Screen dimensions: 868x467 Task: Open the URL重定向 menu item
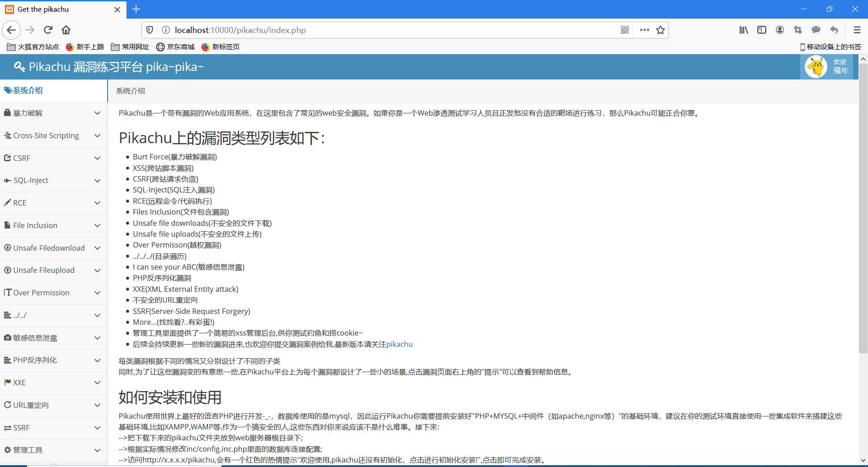tap(53, 405)
